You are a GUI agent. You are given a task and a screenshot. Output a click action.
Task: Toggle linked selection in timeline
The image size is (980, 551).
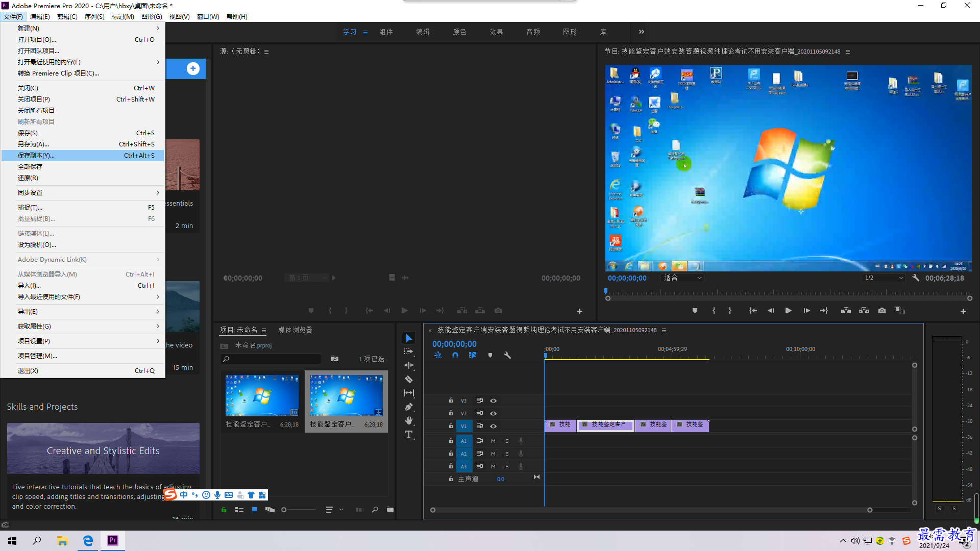pos(473,355)
